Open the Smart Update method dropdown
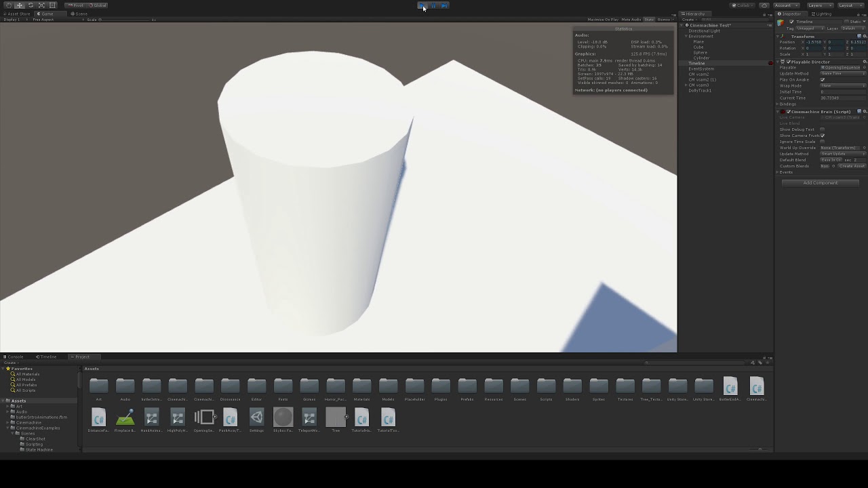This screenshot has height=488, width=868. click(x=843, y=154)
